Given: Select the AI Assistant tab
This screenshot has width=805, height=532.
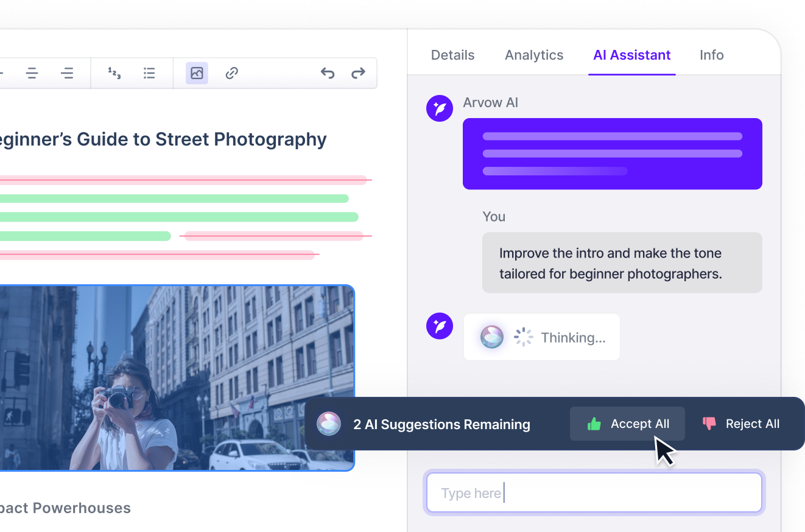Looking at the screenshot, I should pyautogui.click(x=632, y=55).
